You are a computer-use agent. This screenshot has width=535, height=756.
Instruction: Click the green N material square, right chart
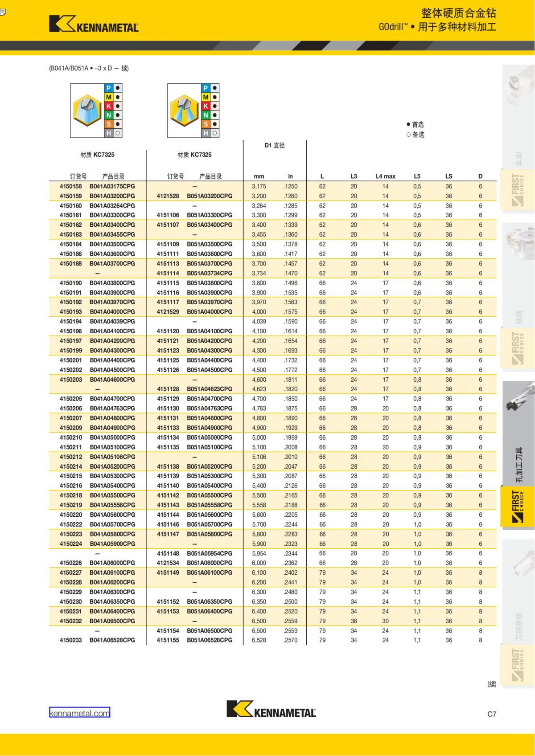pyautogui.click(x=206, y=115)
